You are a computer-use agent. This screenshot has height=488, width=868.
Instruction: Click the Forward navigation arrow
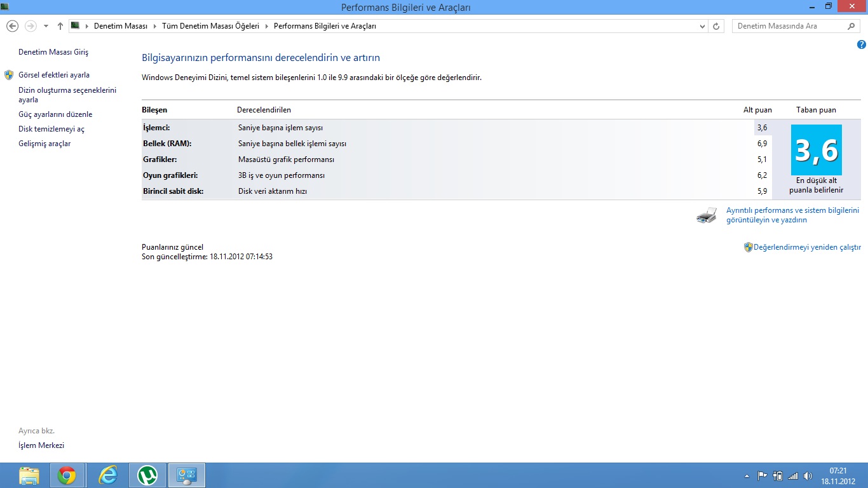31,26
